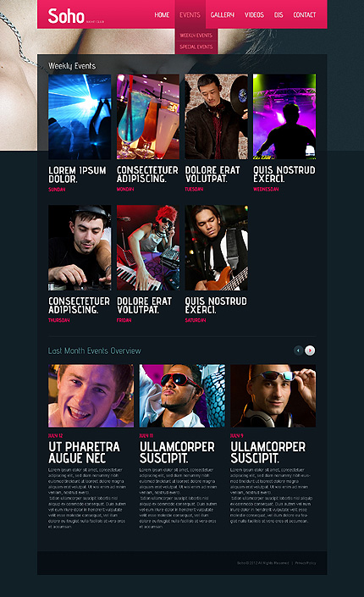
Task: Open the July 9 event with man in sunglasses
Action: tap(273, 395)
